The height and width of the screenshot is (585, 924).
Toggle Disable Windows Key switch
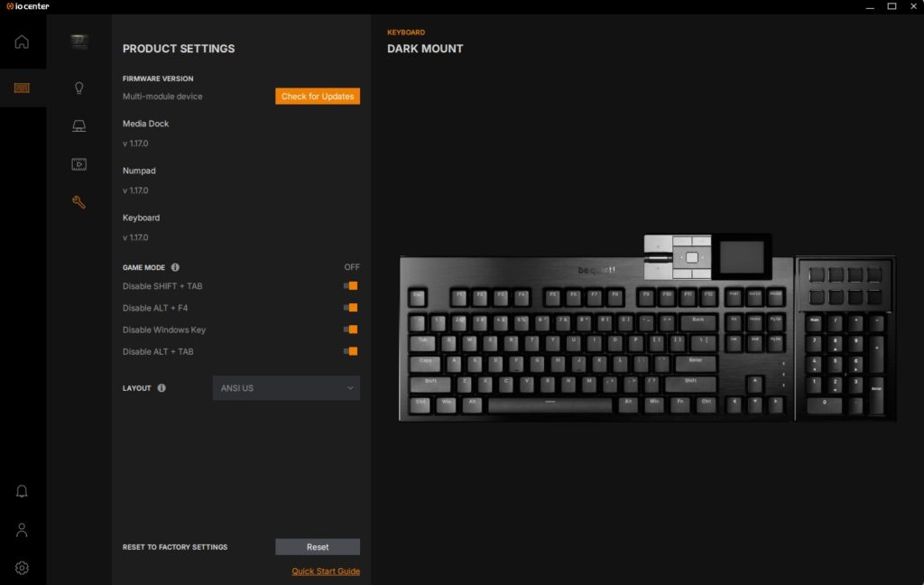pos(351,330)
